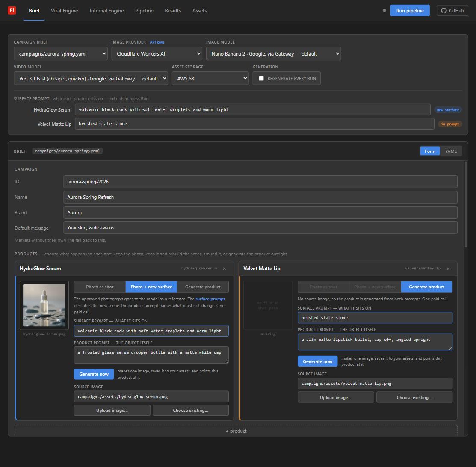Open the API keys link
Screen dimensions: 476x467
(x=157, y=42)
